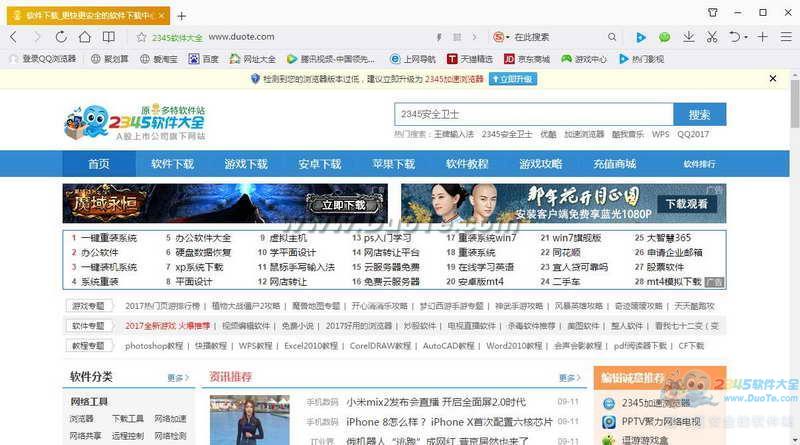Select the 软件教程 navigation tab
Viewport: 800px width, 445px height.
coord(467,164)
